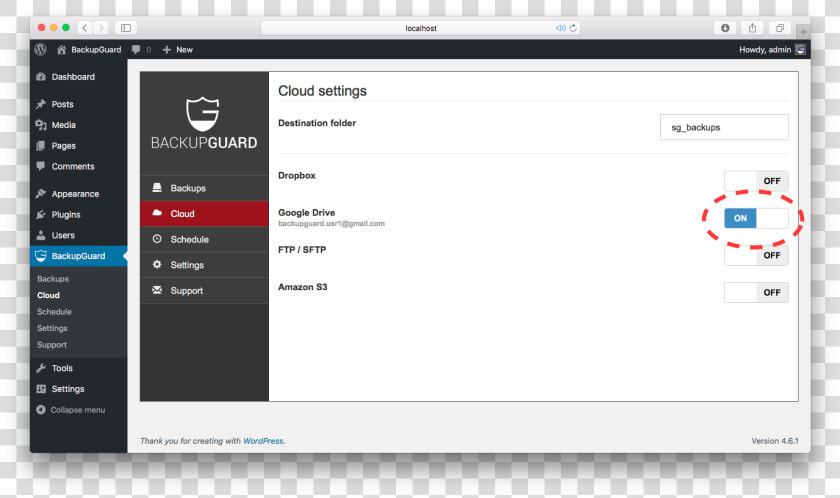Click the WordPress footer link

[x=263, y=441]
